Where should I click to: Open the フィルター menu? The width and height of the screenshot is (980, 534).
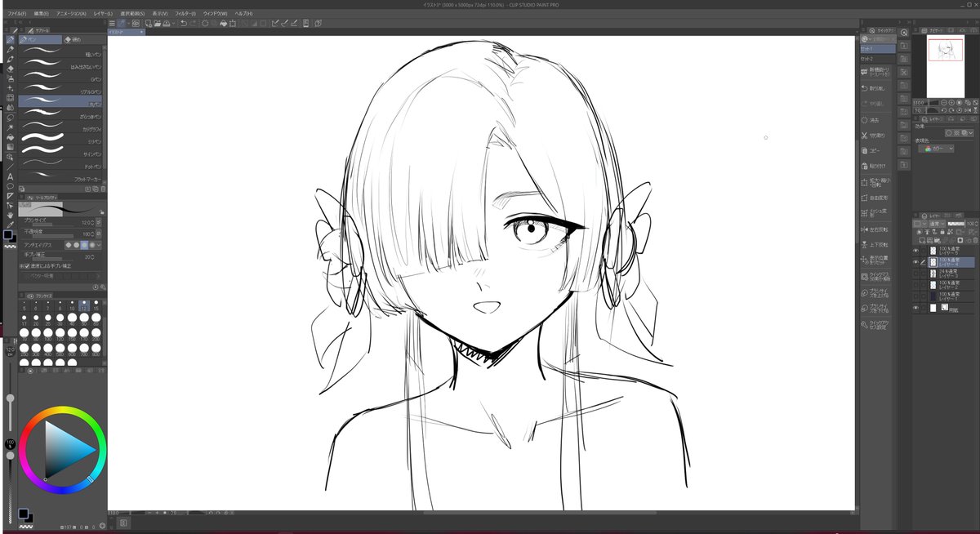[x=184, y=14]
